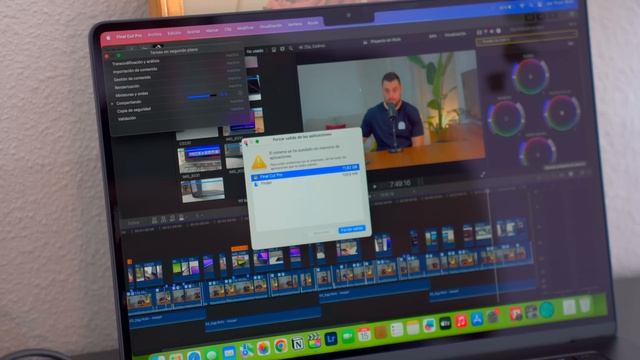Open Calendar from the Dock
This screenshot has height=360, width=640.
point(364,334)
